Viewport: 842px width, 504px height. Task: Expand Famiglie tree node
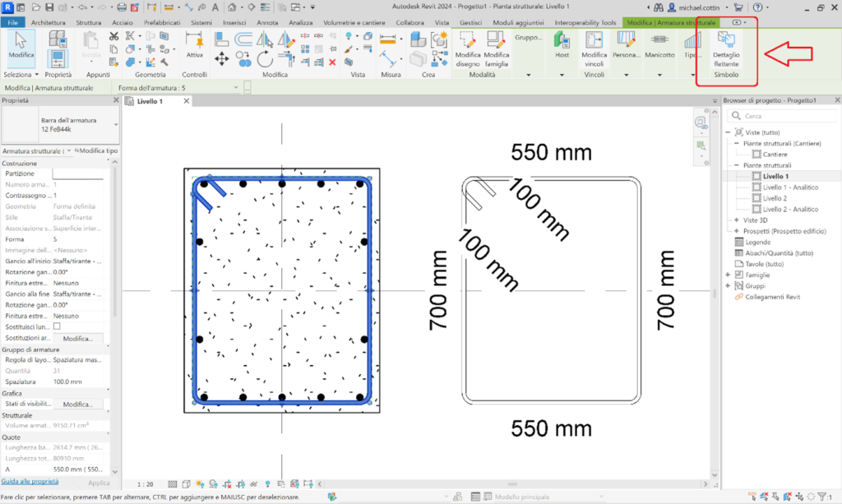click(729, 275)
